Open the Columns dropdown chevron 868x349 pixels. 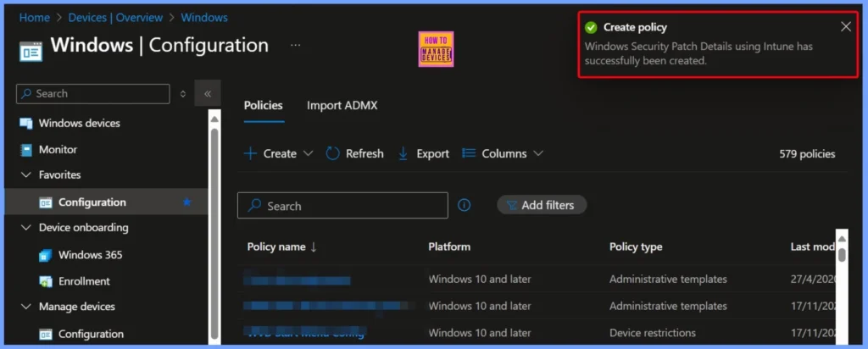click(538, 154)
